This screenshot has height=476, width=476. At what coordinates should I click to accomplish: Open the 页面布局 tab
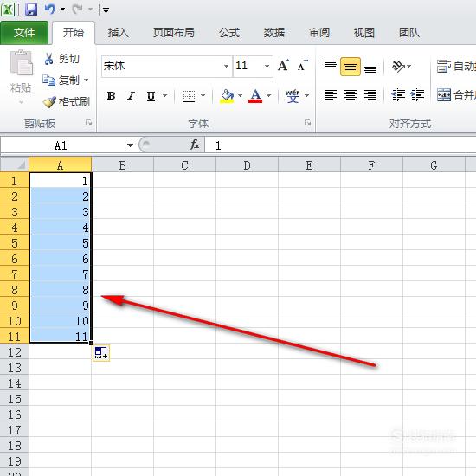(x=173, y=33)
